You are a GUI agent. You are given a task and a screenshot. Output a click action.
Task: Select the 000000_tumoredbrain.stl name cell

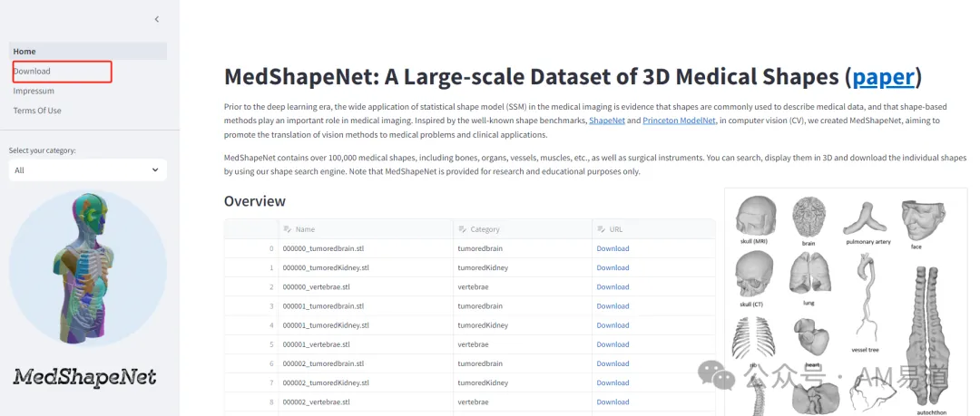pyautogui.click(x=366, y=248)
